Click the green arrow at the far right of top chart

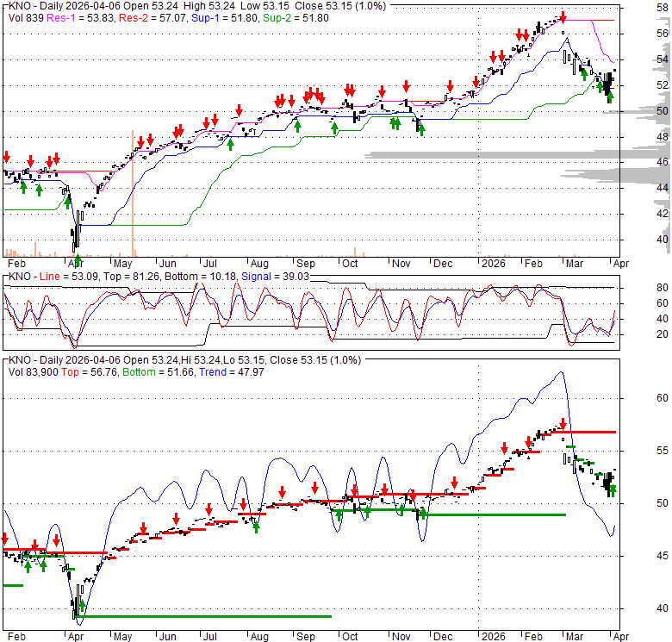[610, 97]
